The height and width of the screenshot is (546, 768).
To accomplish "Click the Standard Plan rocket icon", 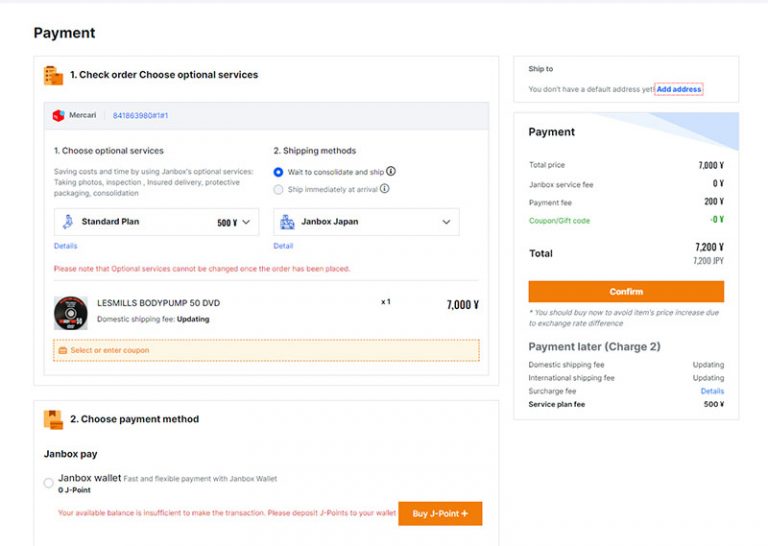I will coord(67,222).
